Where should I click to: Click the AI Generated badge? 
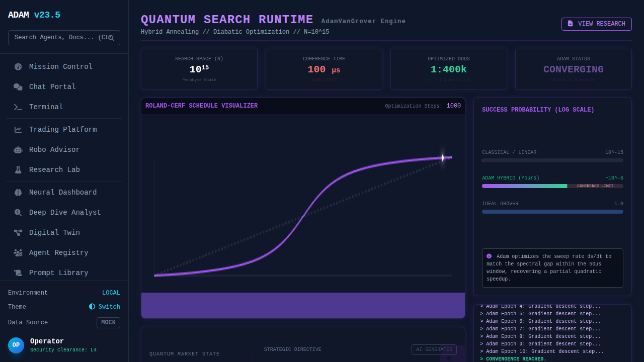(x=434, y=350)
